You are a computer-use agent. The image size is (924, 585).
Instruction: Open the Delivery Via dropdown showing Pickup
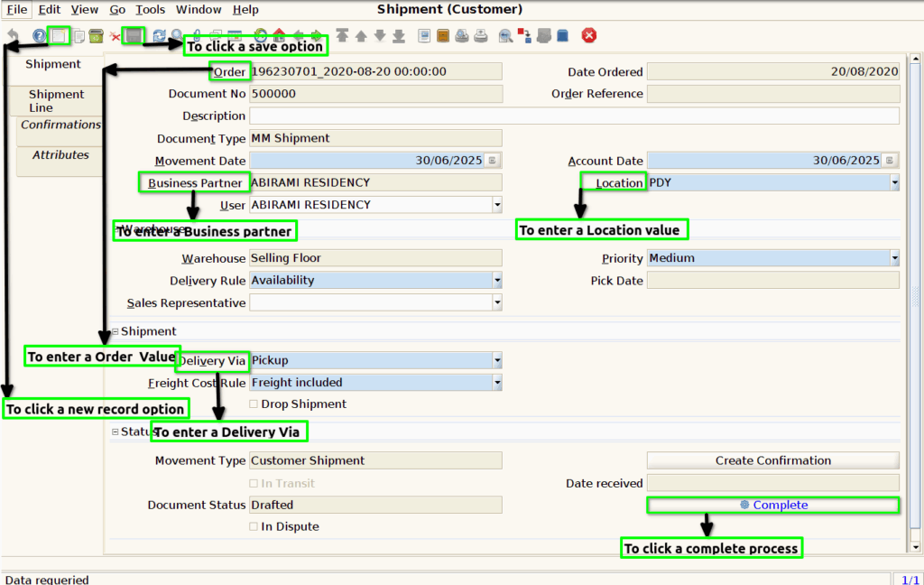coord(497,360)
